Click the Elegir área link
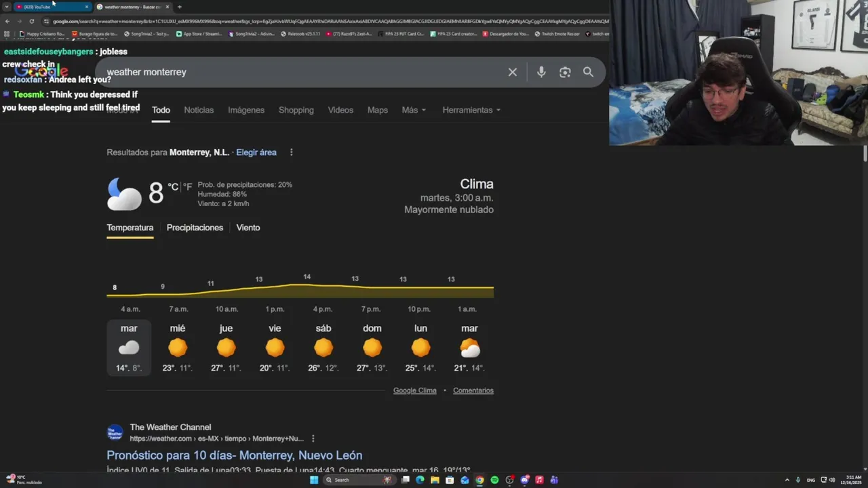Image resolution: width=868 pixels, height=488 pixels. pos(256,152)
